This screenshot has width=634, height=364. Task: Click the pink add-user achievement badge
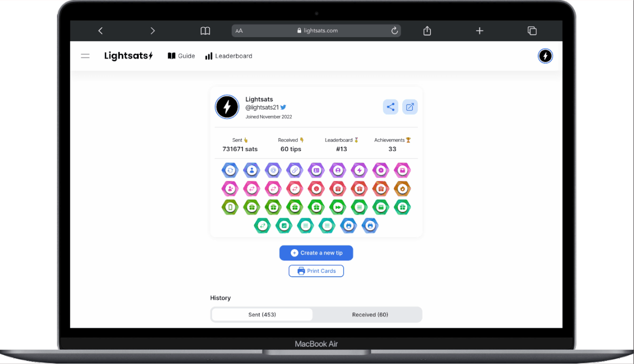230,189
